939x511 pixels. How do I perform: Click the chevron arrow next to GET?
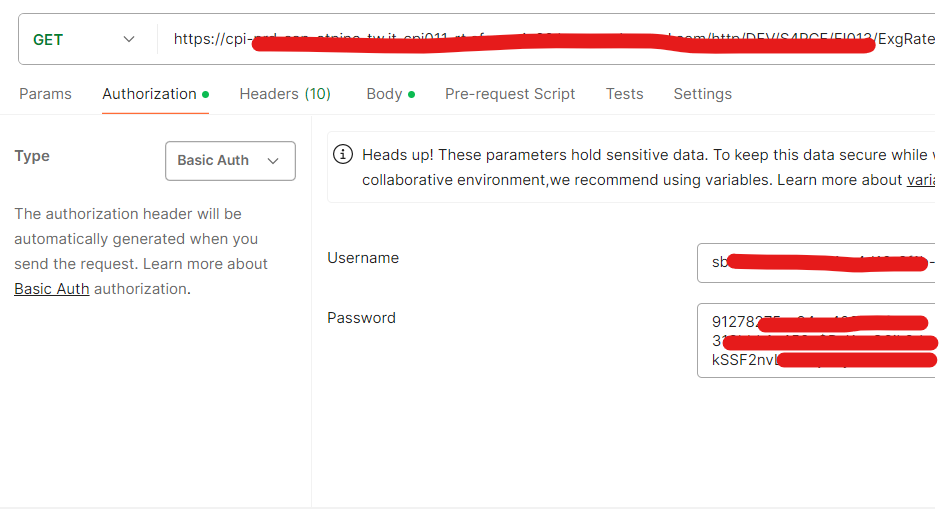click(129, 40)
